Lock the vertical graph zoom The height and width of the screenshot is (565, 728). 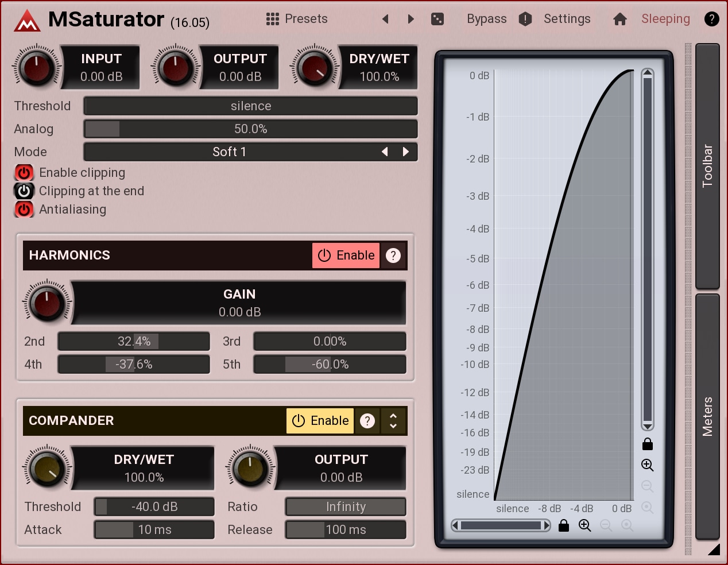click(x=648, y=444)
